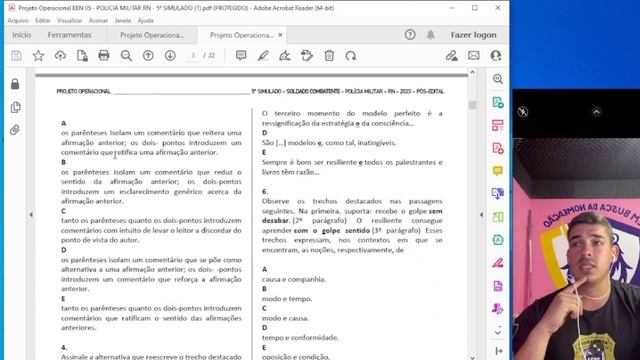Image resolution: width=640 pixels, height=360 pixels.
Task: Open the security lock panel
Action: [15, 84]
